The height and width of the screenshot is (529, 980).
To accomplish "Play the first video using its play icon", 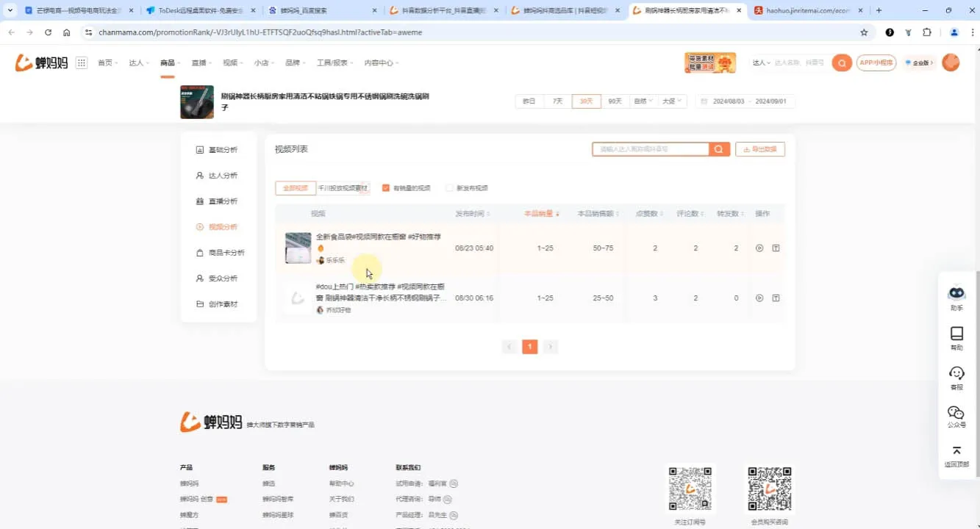I will 759,248.
